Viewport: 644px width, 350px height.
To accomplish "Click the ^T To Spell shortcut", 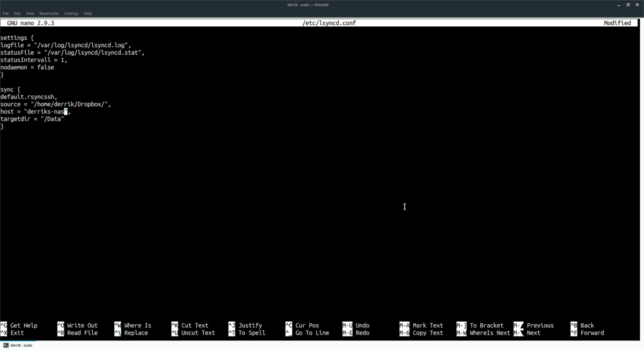I will 247,333.
